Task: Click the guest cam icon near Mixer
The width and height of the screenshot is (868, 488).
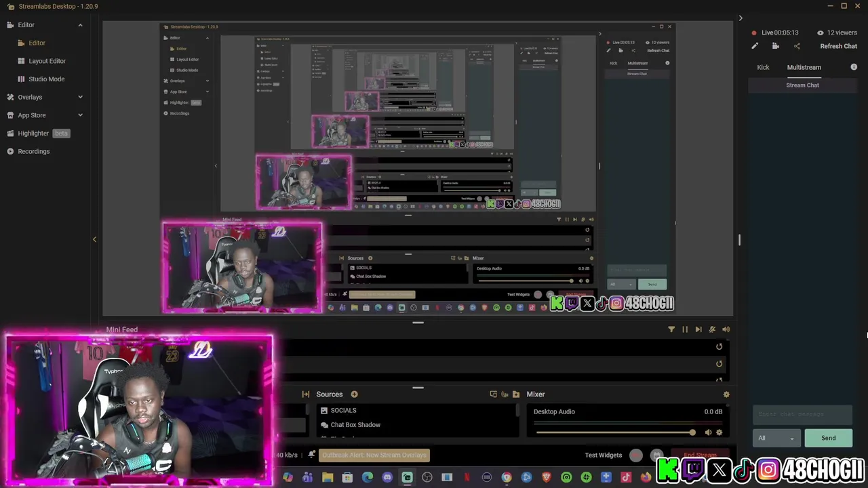Action: click(505, 394)
